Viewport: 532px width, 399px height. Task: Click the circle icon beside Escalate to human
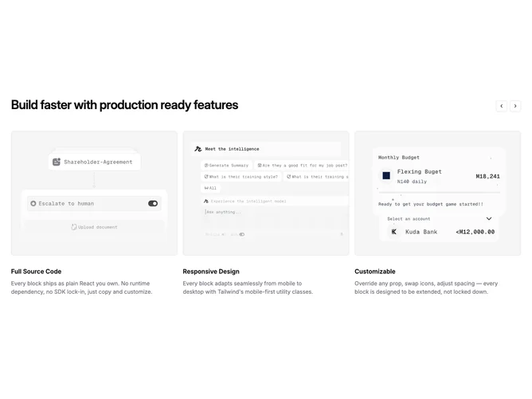click(33, 204)
